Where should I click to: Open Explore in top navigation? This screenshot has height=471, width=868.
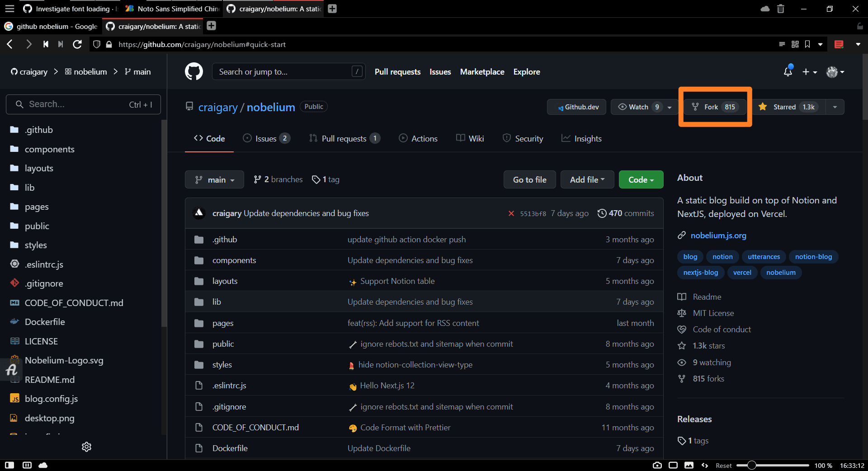[x=527, y=72]
